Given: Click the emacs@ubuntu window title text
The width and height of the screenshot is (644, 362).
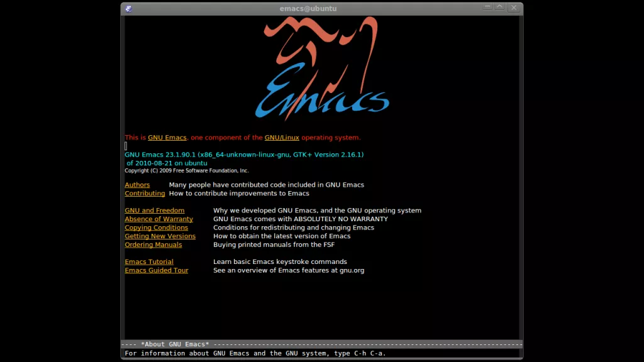Looking at the screenshot, I should pyautogui.click(x=308, y=8).
